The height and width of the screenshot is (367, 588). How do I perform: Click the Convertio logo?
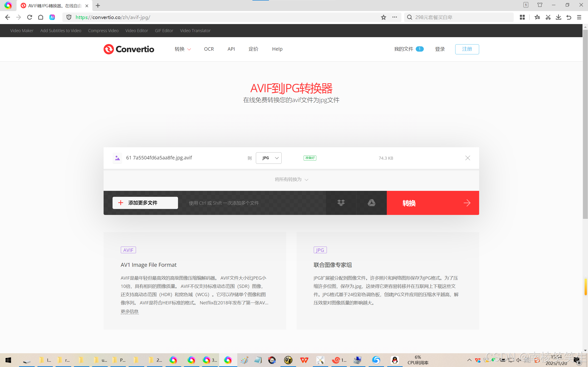129,49
